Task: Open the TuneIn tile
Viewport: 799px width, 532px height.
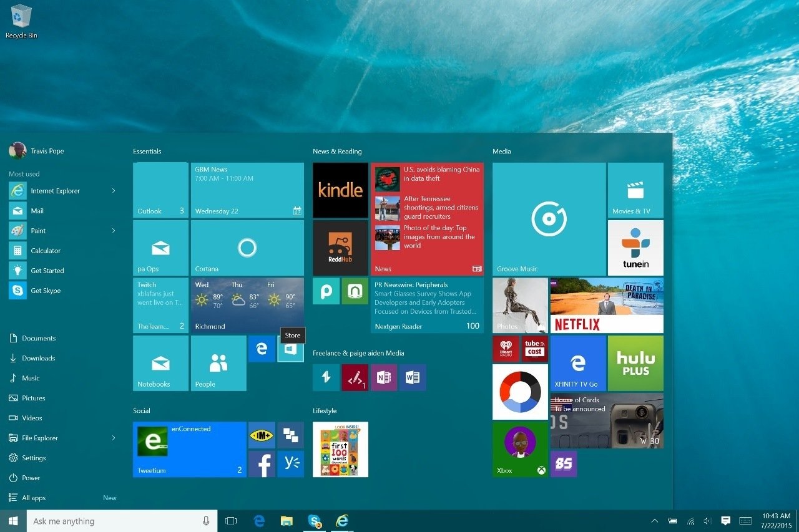Action: tap(635, 248)
